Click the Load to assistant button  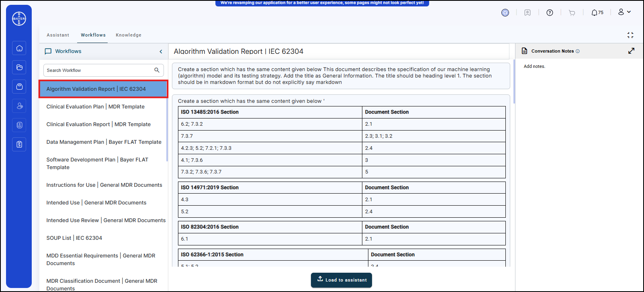[341, 280]
